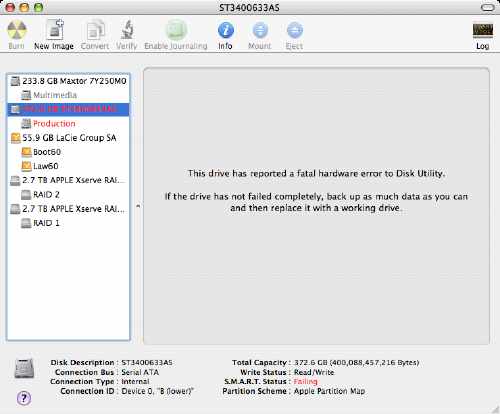
Task: Click the Total Capacity 372.6 GB value
Action: click(356, 362)
